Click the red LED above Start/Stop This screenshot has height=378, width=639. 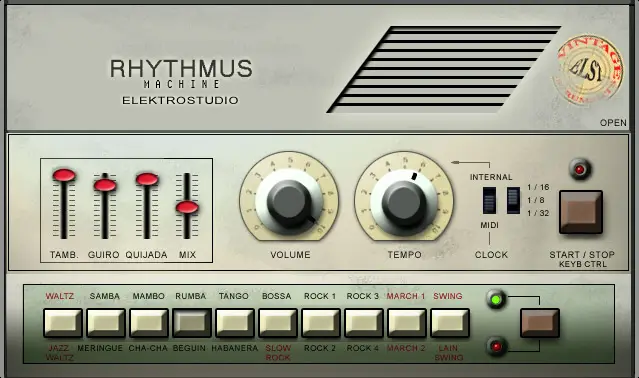pyautogui.click(x=580, y=169)
